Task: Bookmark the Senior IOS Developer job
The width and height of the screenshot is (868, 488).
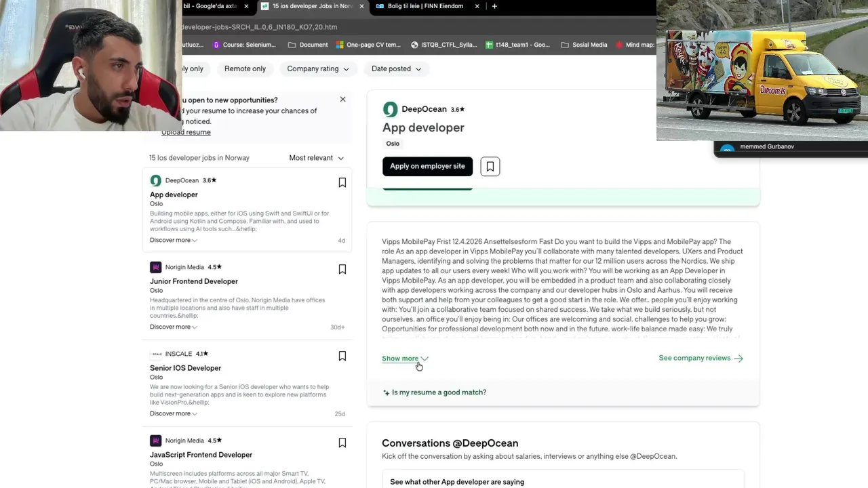Action: [342, 356]
